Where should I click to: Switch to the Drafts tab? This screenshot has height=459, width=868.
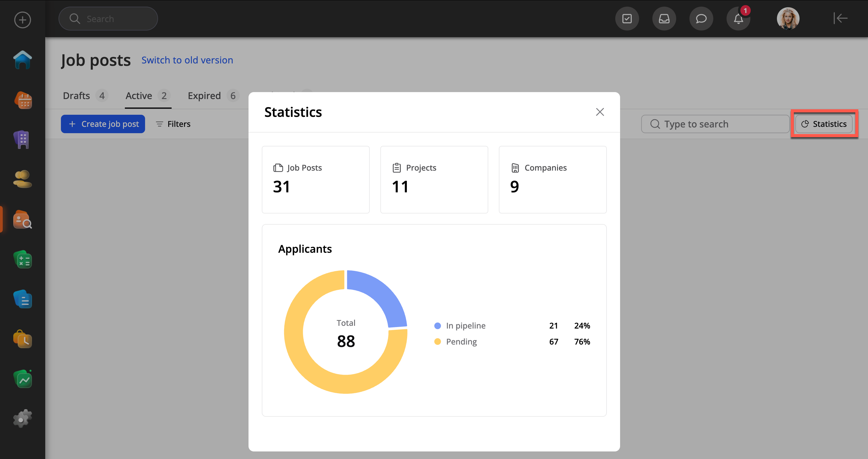[77, 96]
